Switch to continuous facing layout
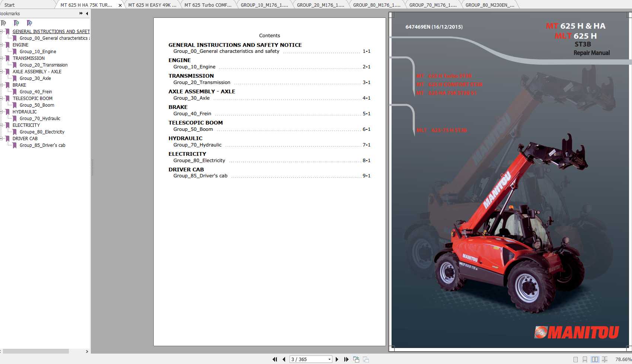 (x=604, y=360)
